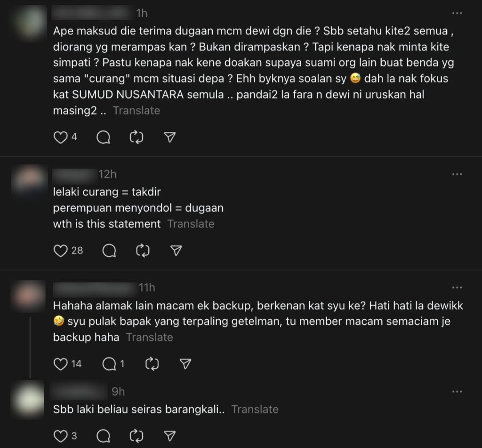Reply to the comment with 4 likes
This screenshot has width=482, height=448.
pyautogui.click(x=103, y=137)
